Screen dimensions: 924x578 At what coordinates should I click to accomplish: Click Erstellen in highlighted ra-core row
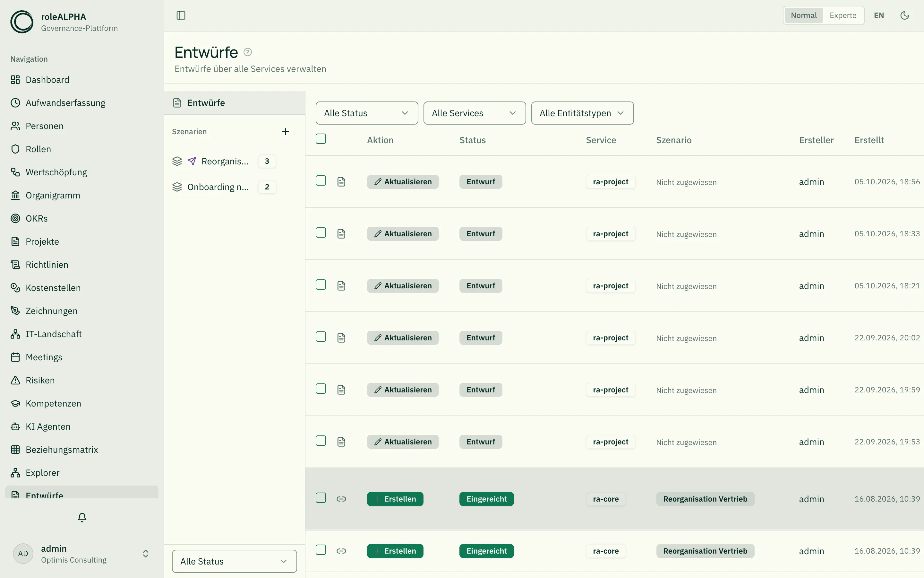[395, 499]
